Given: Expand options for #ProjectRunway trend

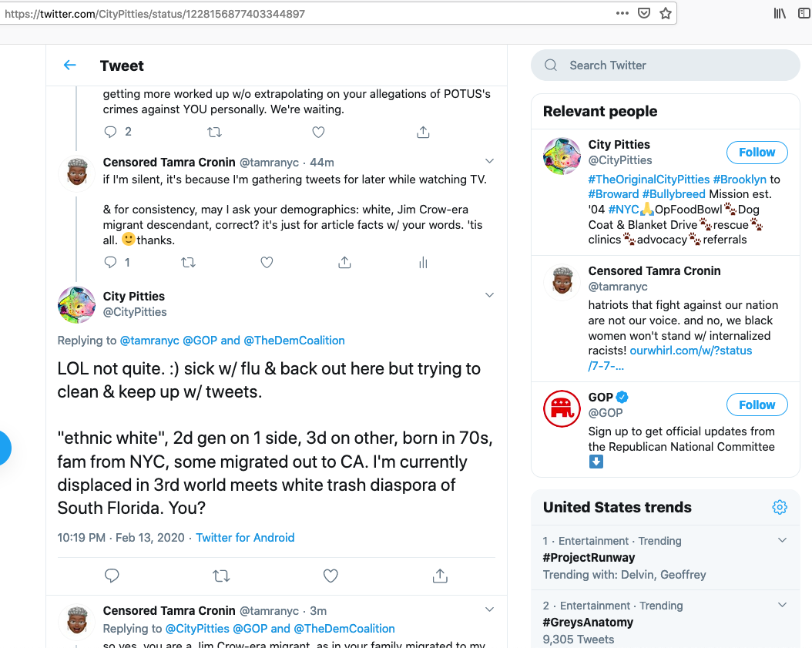Looking at the screenshot, I should point(782,540).
